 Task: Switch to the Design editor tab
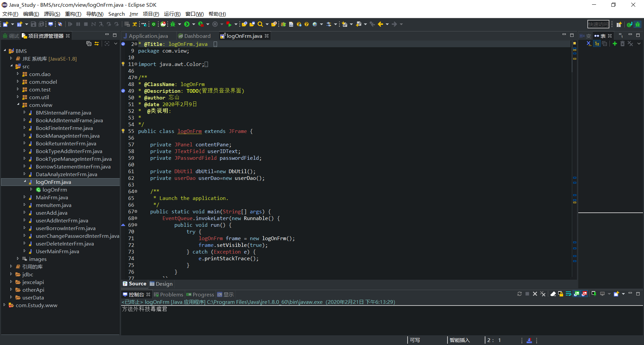[161, 284]
